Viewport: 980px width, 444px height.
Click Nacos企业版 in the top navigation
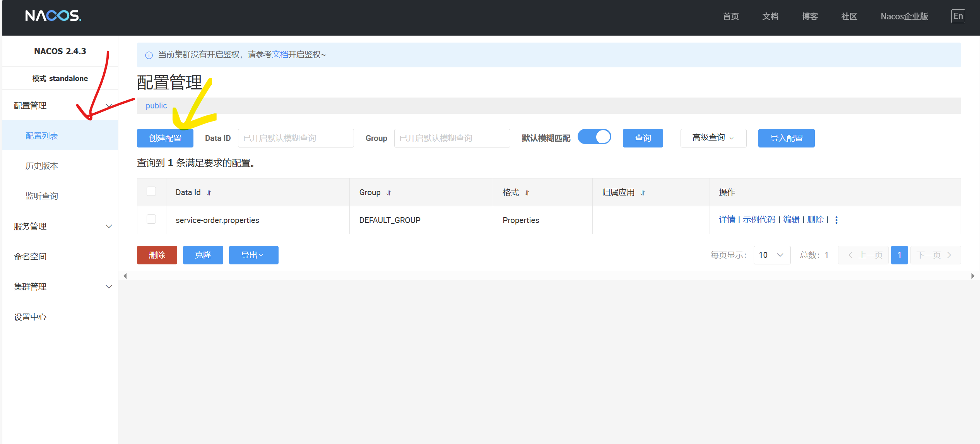point(904,17)
